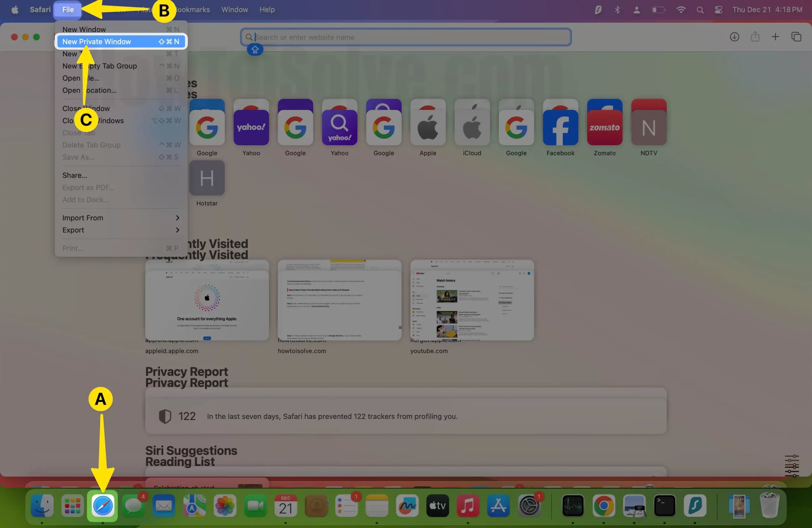Open the Window menu
The image size is (812, 528).
pos(234,10)
